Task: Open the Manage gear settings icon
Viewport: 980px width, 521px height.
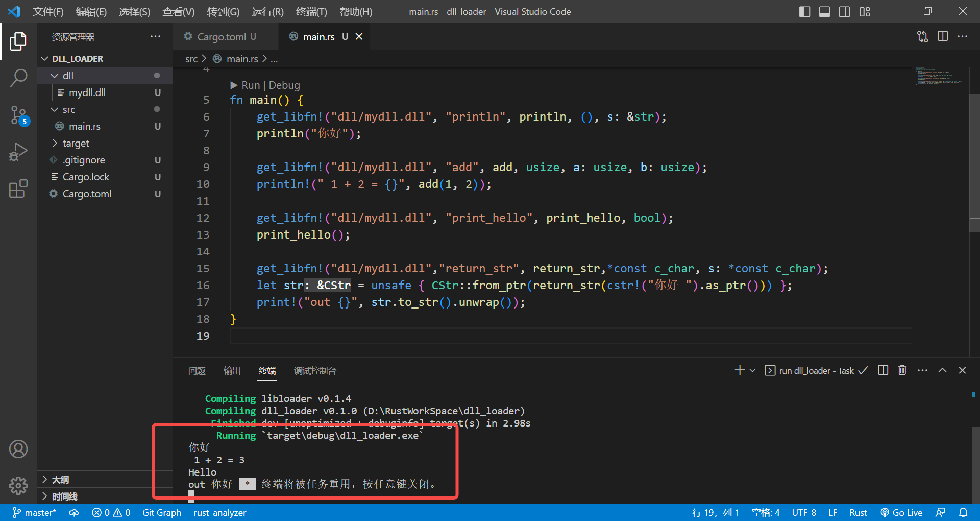Action: tap(18, 486)
